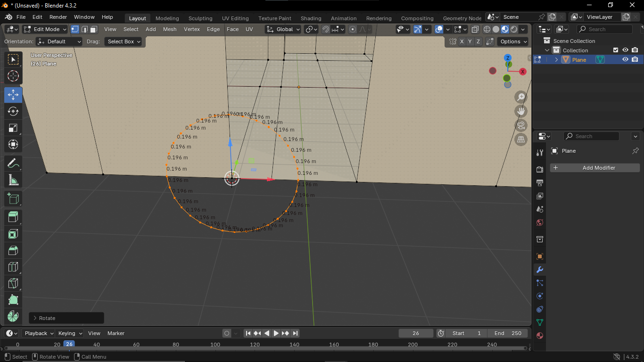Jump to the timeline's first frame
Image resolution: width=644 pixels, height=362 pixels.
[x=248, y=333]
